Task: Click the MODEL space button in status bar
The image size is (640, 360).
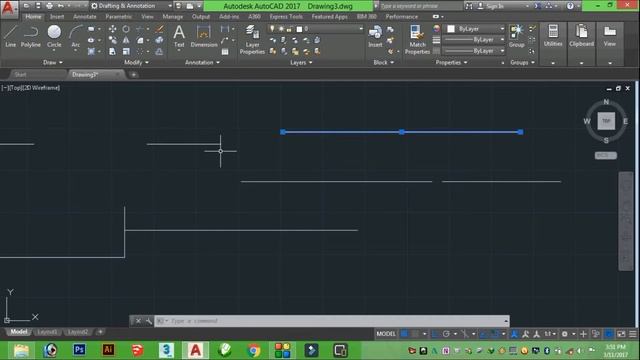Action: click(x=386, y=334)
